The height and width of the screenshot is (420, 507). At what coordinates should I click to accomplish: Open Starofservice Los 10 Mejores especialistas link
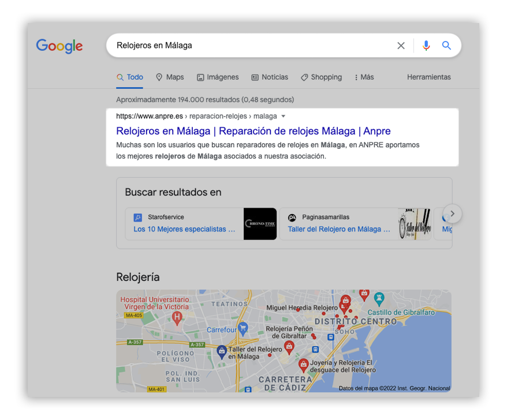(184, 229)
